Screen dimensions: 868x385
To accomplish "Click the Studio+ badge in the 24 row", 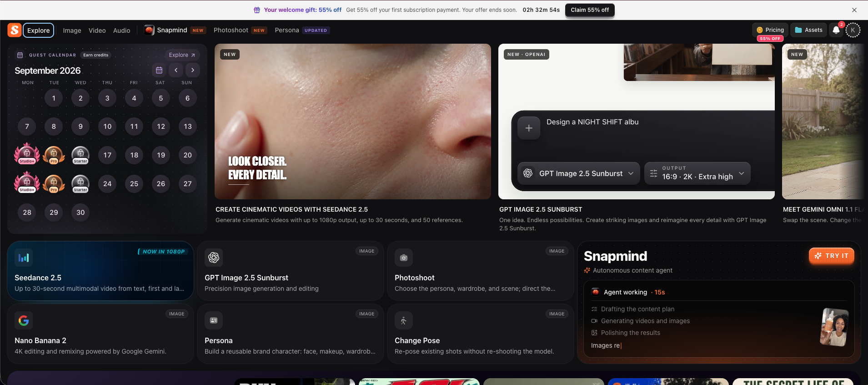I will [27, 183].
